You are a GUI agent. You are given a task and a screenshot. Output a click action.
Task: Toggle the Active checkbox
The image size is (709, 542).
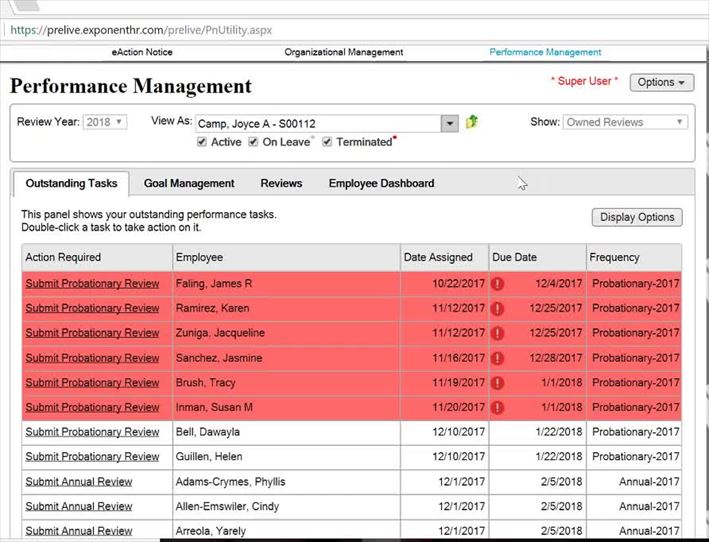click(x=202, y=142)
